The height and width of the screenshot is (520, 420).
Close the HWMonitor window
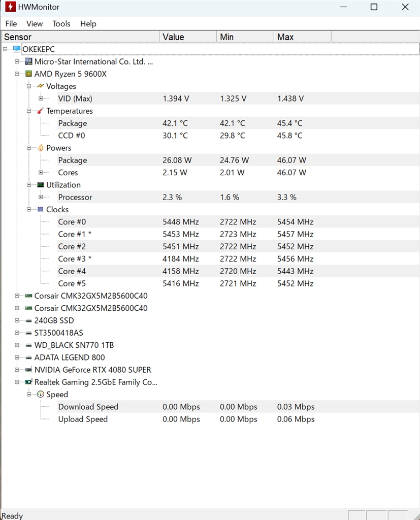tap(405, 7)
